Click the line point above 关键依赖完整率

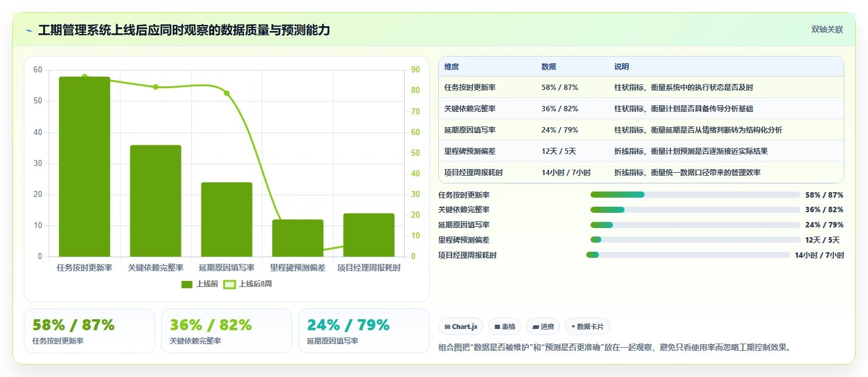pyautogui.click(x=156, y=87)
